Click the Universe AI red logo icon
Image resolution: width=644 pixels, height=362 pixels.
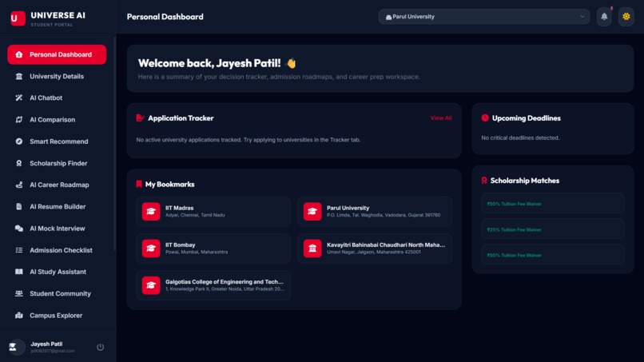[x=18, y=18]
